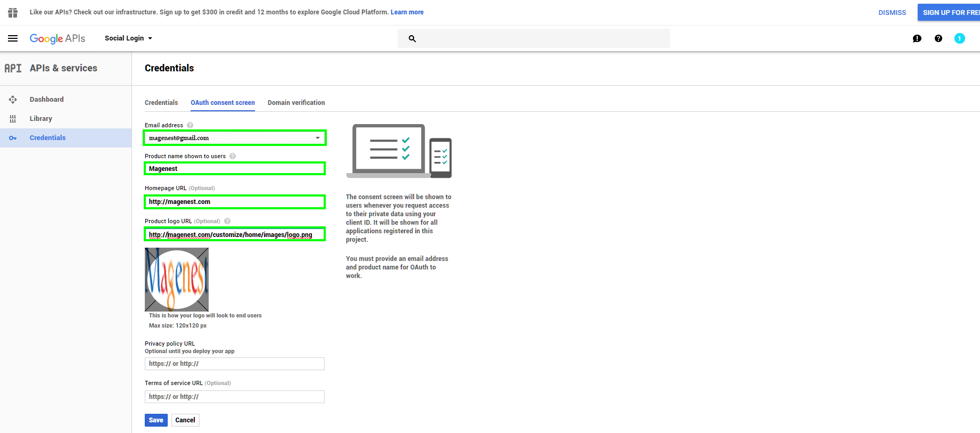980x433 pixels.
Task: Click the search magnifier icon
Action: pyautogui.click(x=412, y=38)
